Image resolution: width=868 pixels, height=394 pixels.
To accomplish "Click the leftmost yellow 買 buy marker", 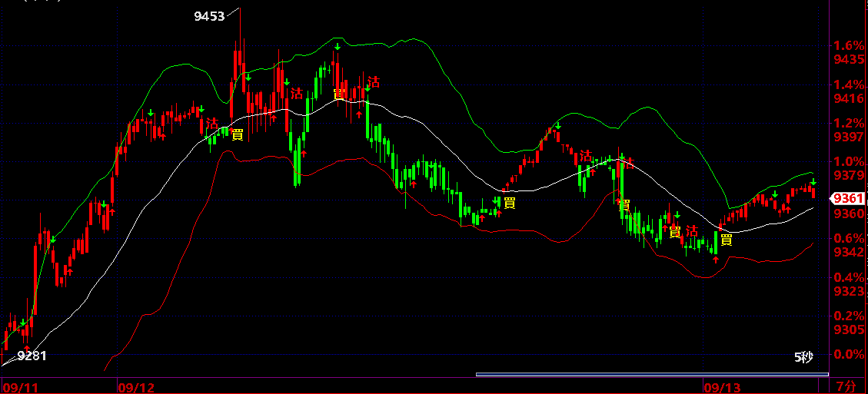I will [237, 134].
